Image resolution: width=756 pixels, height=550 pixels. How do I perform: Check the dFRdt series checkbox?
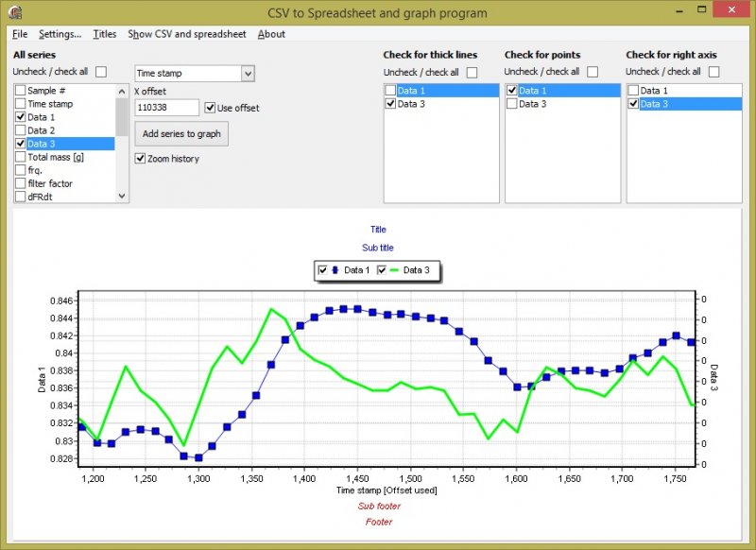20,197
